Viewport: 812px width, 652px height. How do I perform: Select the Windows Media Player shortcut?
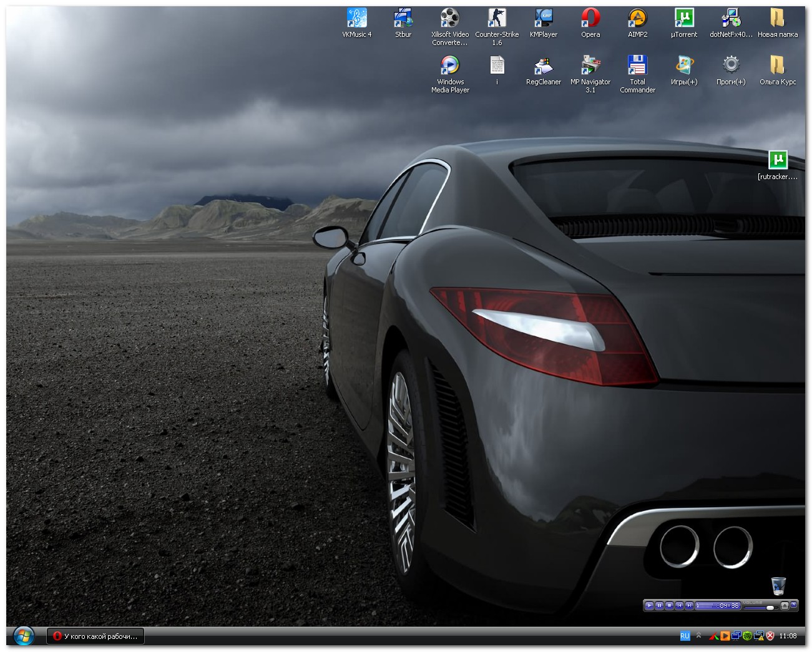(x=450, y=66)
